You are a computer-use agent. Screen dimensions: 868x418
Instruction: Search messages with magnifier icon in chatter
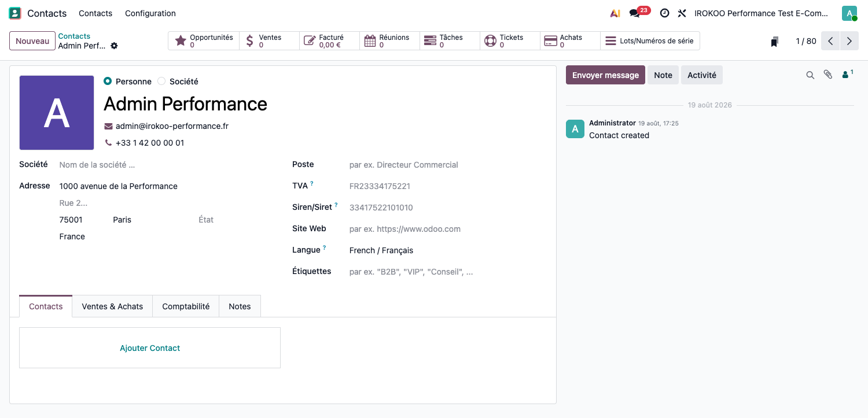(x=810, y=75)
